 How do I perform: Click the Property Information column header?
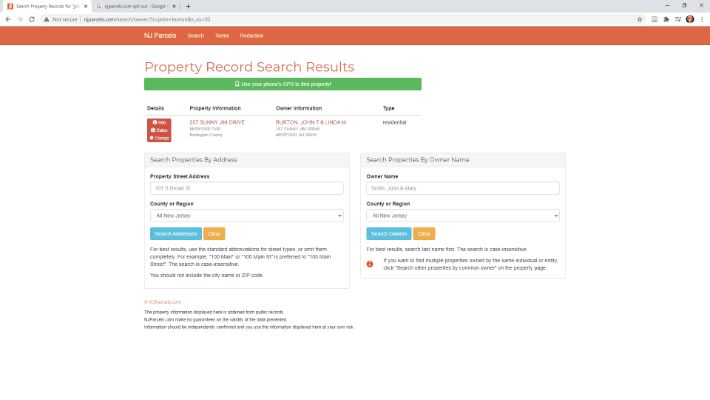[215, 108]
